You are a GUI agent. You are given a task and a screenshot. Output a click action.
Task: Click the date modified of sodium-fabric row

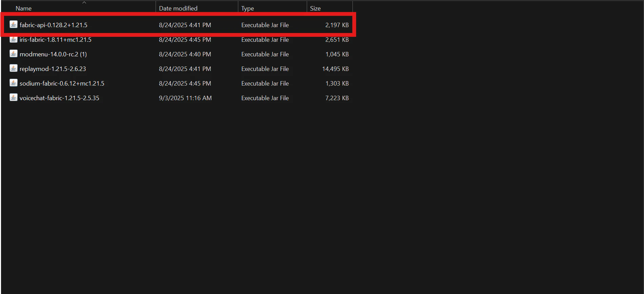(x=185, y=84)
